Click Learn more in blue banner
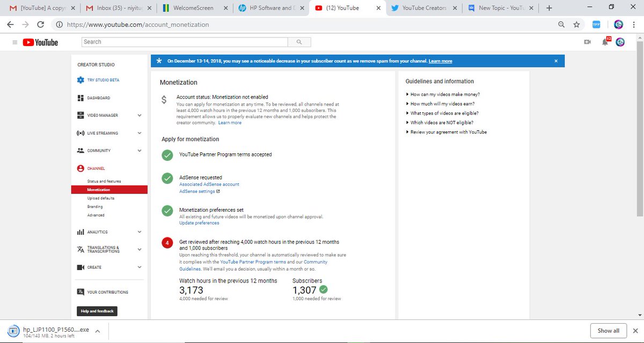 (440, 61)
